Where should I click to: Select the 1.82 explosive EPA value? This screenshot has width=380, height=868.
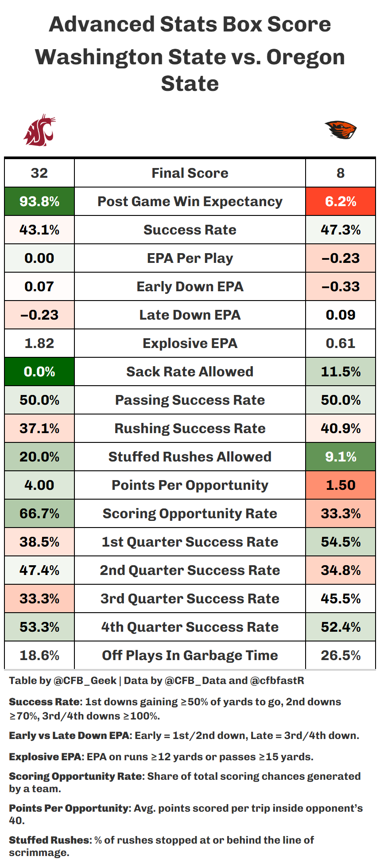39,343
